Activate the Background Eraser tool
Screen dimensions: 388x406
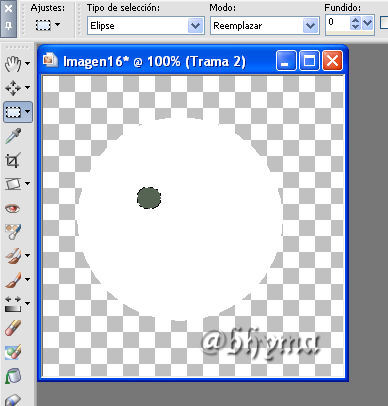[13, 352]
